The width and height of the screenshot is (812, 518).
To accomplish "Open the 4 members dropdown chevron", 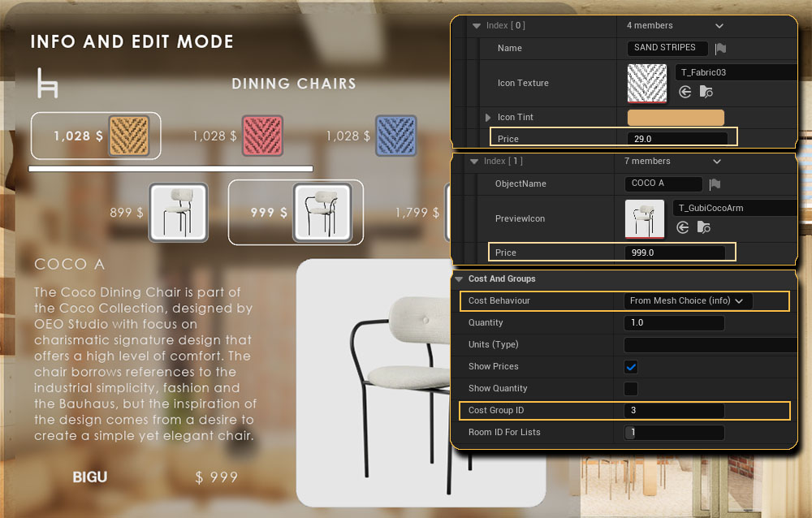I will tap(719, 26).
